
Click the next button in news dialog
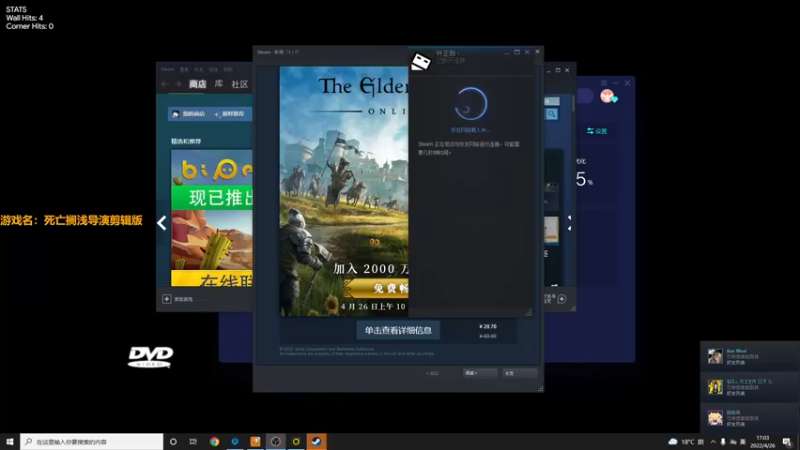pos(480,373)
